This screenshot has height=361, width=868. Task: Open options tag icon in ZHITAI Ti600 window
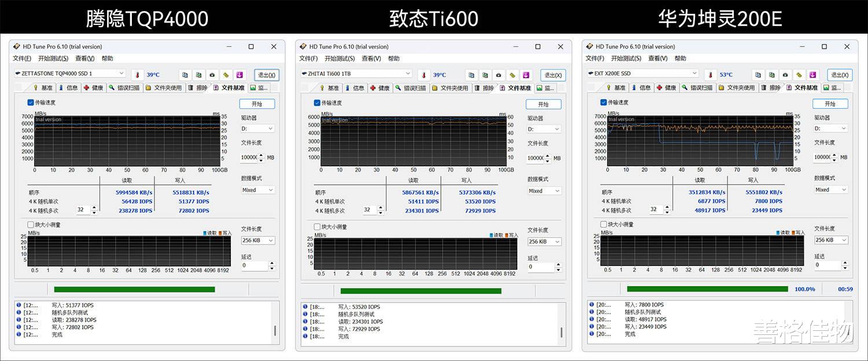tap(512, 75)
